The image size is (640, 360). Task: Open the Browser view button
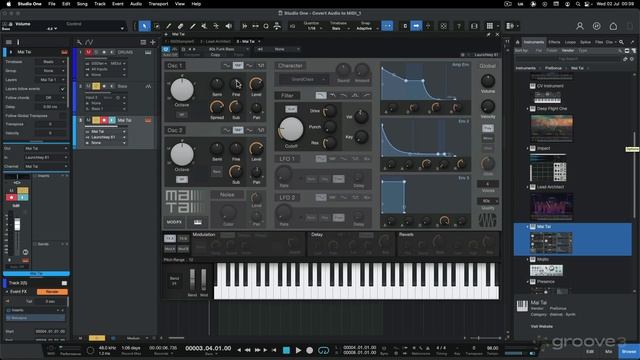point(629,351)
